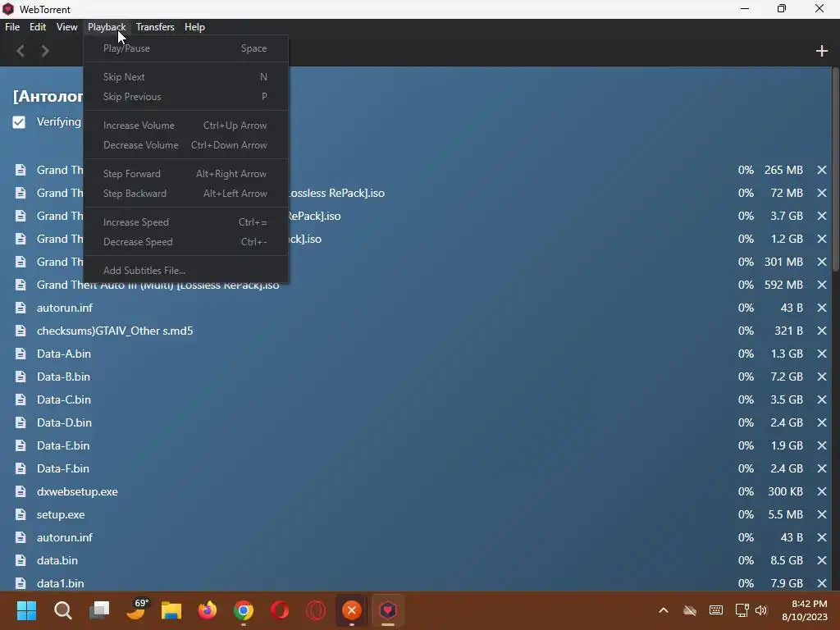Remove Data-B.bin from the torrent
This screenshot has width=840, height=630.
coord(822,377)
